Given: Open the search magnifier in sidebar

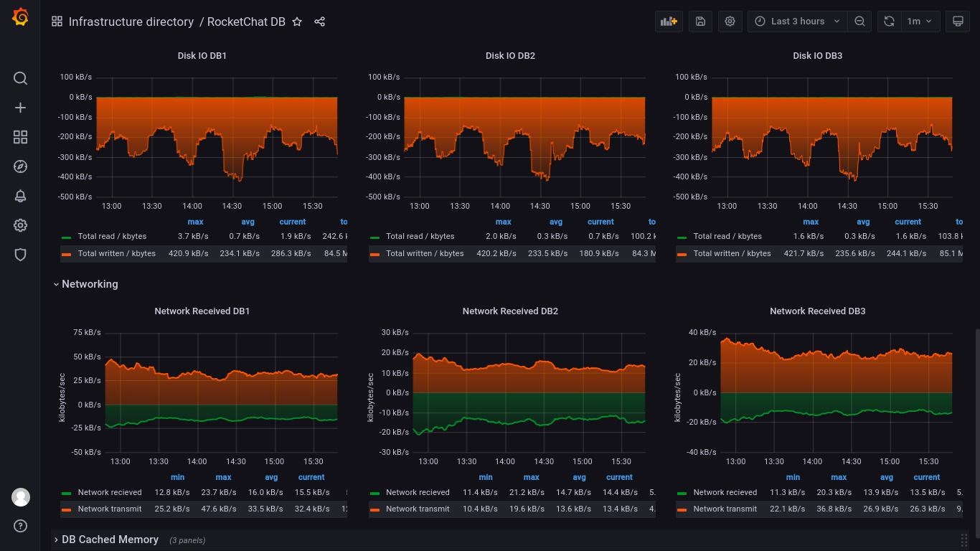Looking at the screenshot, I should tap(20, 78).
